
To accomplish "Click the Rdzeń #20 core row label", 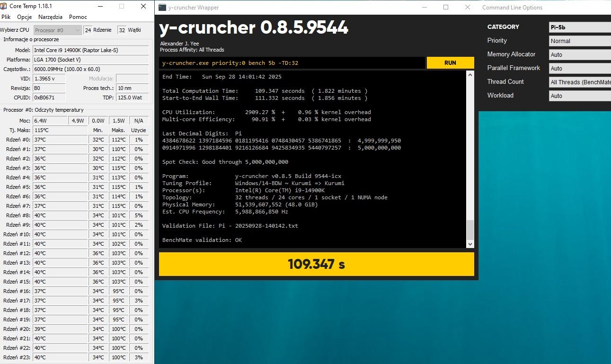I will coord(17,329).
